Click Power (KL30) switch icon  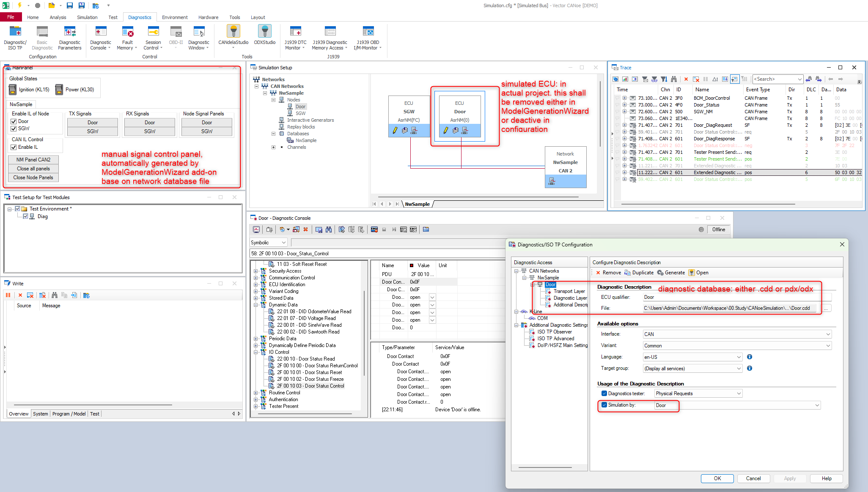click(x=59, y=90)
